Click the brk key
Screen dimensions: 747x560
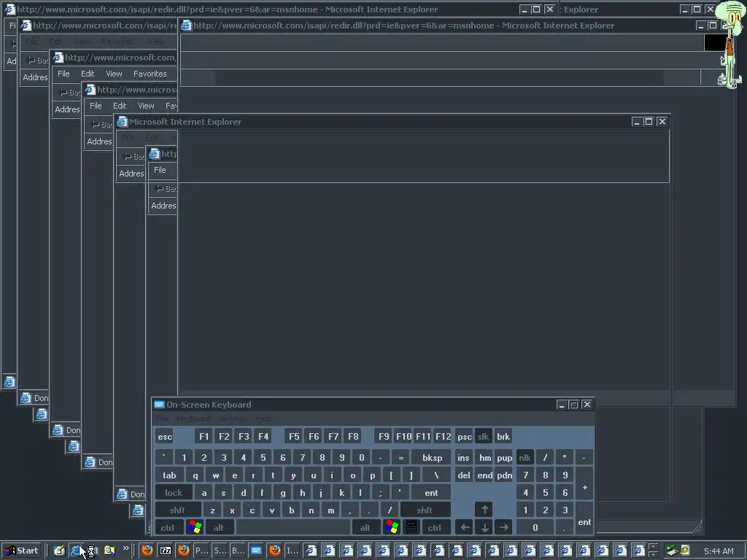503,436
